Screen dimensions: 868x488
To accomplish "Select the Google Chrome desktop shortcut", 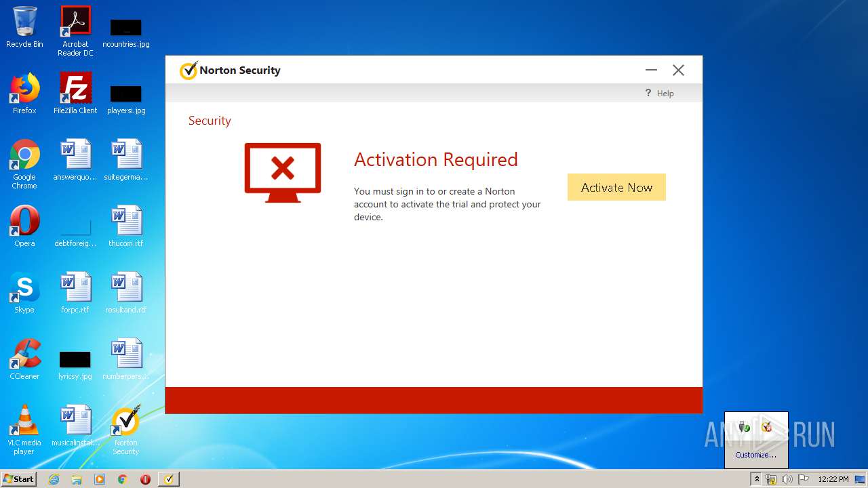I will (24, 164).
